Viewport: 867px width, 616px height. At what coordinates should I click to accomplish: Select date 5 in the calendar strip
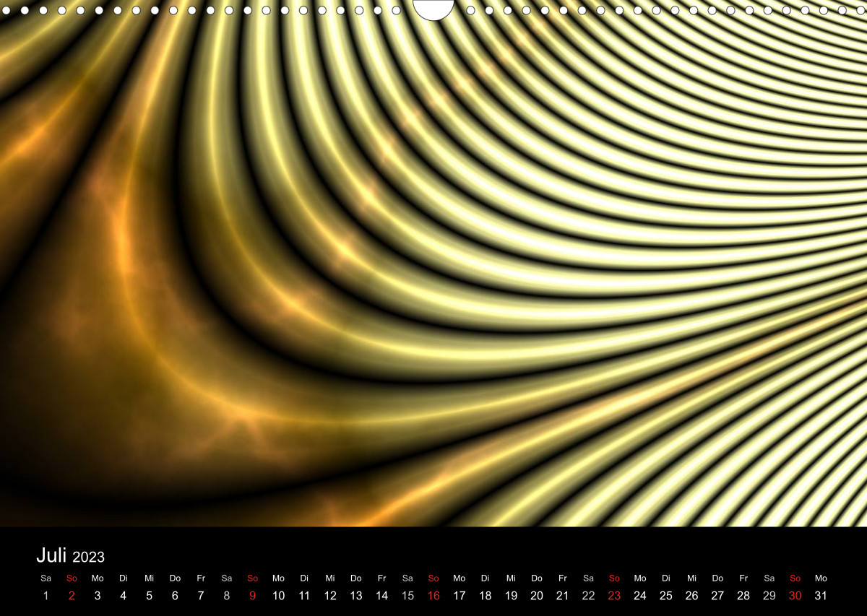[x=149, y=596]
